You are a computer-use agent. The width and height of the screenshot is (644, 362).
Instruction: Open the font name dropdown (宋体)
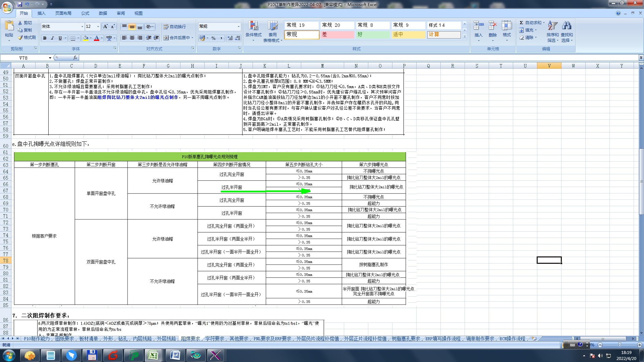click(x=82, y=26)
